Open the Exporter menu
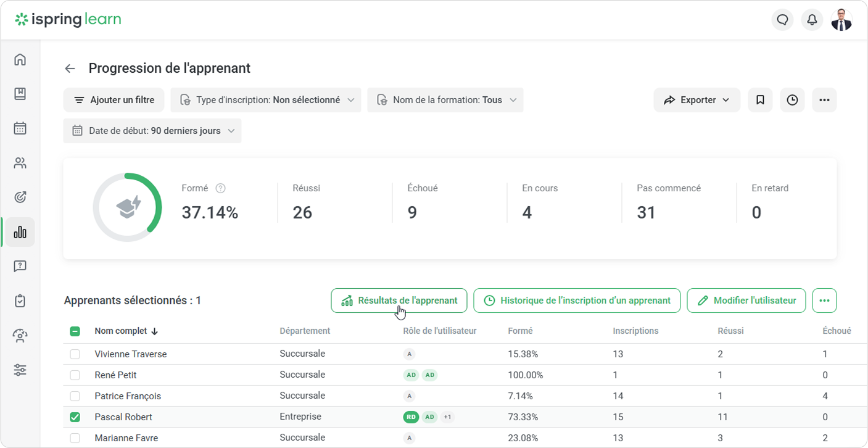Viewport: 868px width, 448px height. pos(696,100)
